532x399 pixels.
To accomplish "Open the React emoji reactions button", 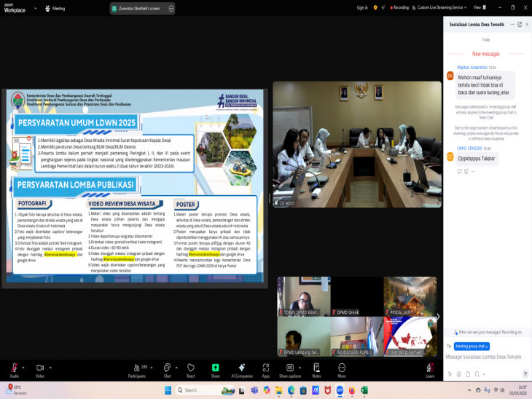I will [190, 370].
